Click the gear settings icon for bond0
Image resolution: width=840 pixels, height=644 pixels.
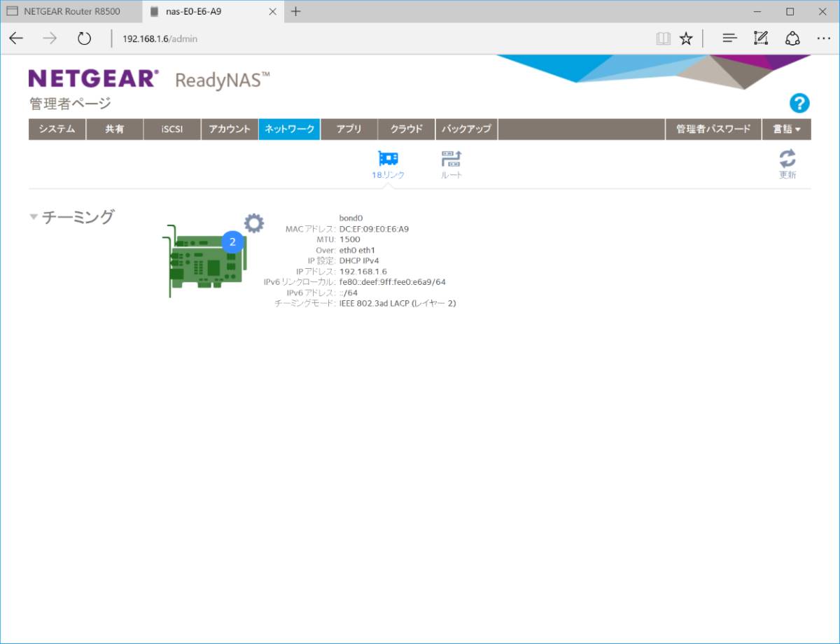(253, 223)
